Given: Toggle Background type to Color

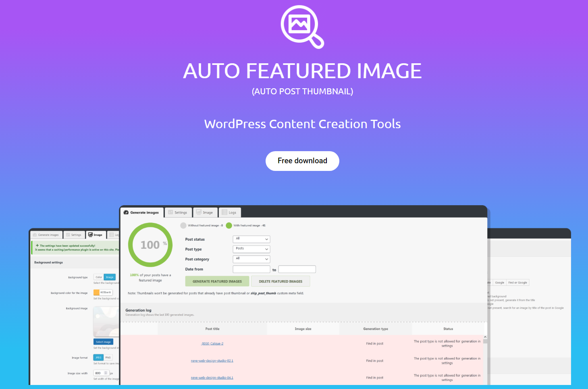Looking at the screenshot, I should (x=98, y=277).
